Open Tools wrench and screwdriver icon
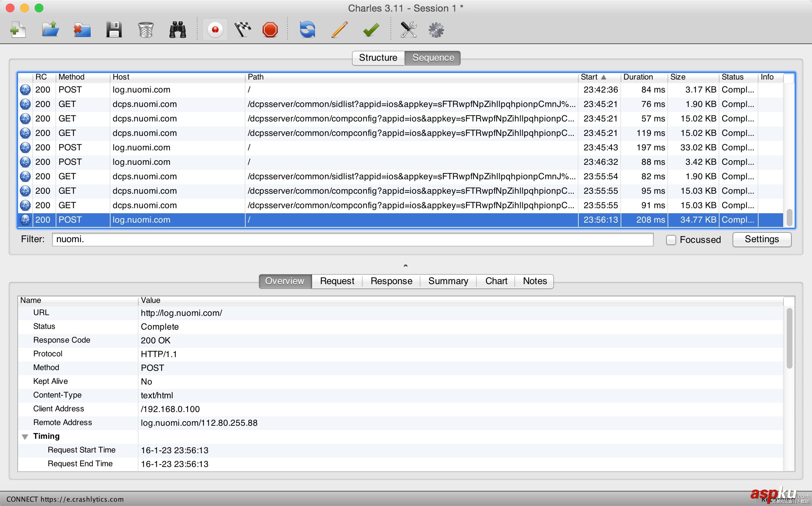 point(409,30)
